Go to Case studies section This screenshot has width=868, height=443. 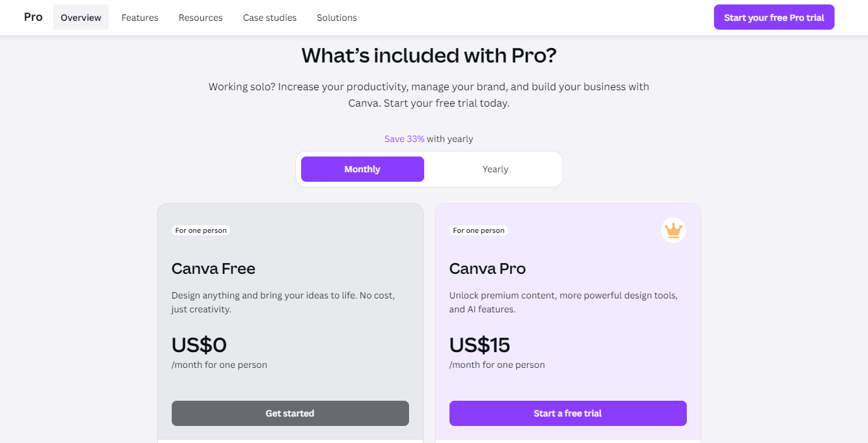270,18
